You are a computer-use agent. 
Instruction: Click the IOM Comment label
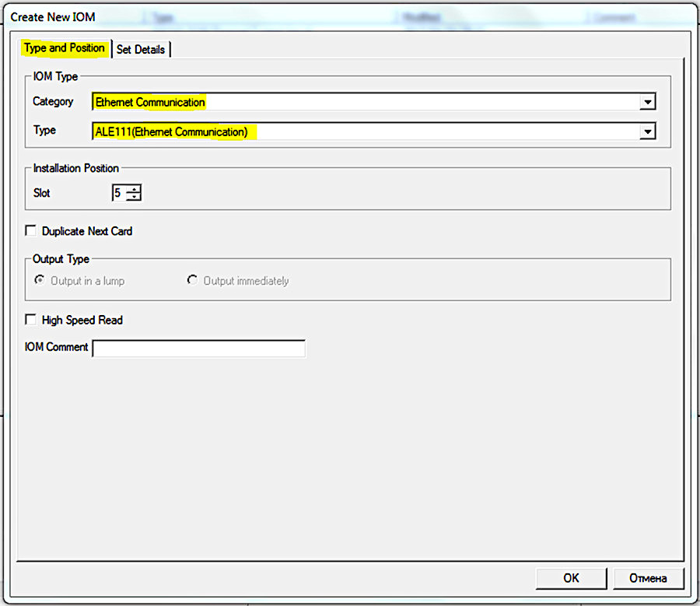pos(56,347)
